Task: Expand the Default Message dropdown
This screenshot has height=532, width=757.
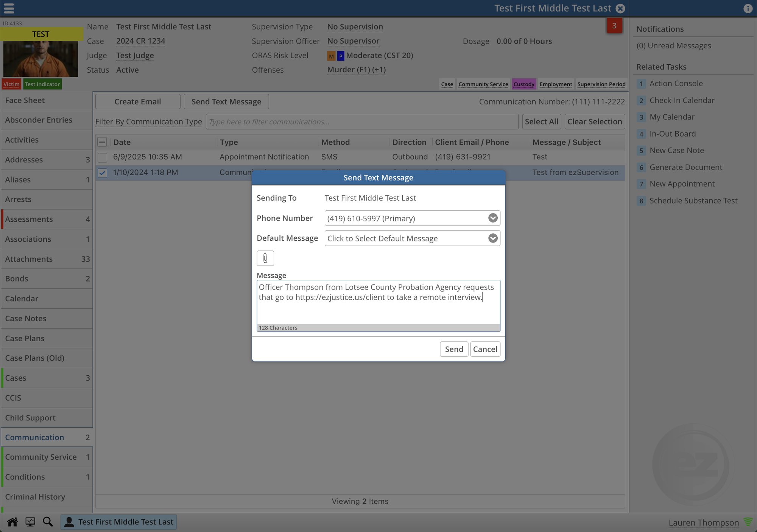Action: click(493, 238)
